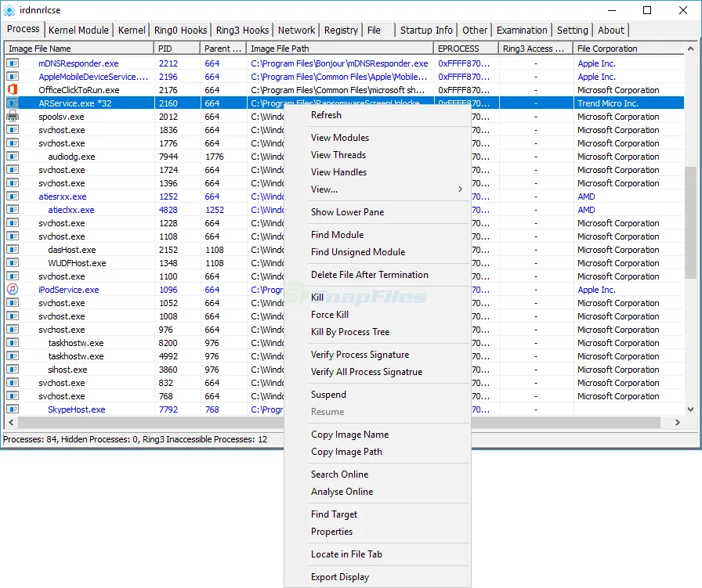Click the OfficeClickToRun.exe Office icon
702x588 pixels.
pos(13,89)
